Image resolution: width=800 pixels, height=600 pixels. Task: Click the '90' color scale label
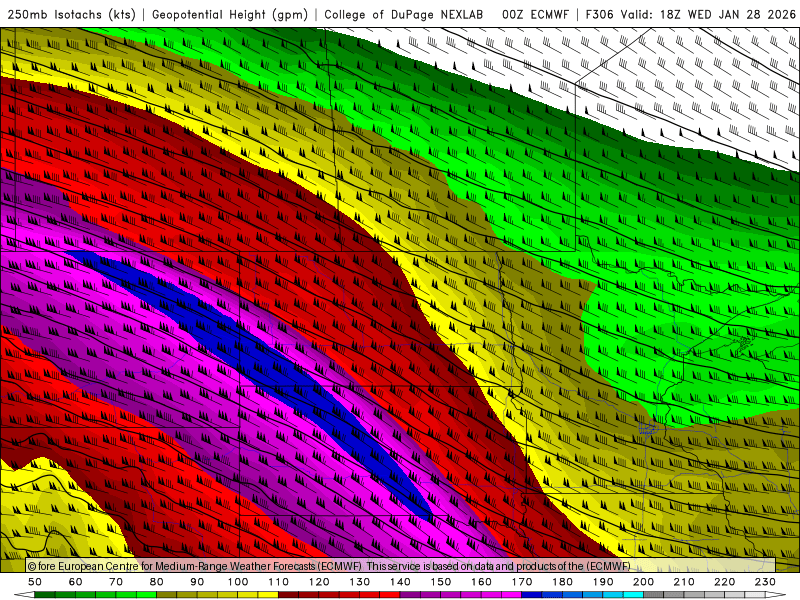197,582
